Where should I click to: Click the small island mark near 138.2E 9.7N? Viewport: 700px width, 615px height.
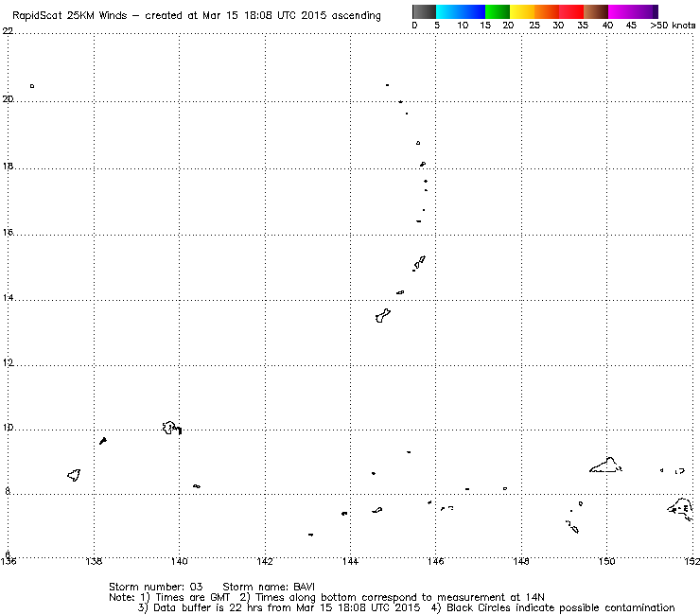pos(103,441)
